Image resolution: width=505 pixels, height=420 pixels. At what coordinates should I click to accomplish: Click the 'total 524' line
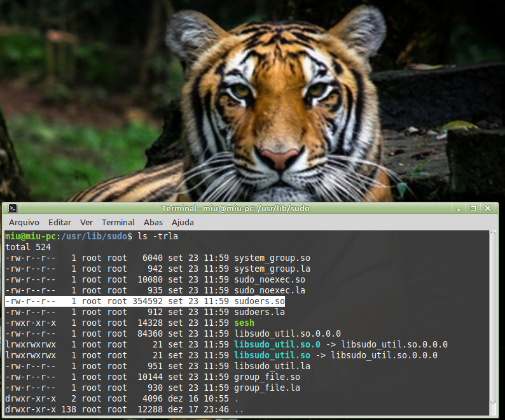(28, 248)
